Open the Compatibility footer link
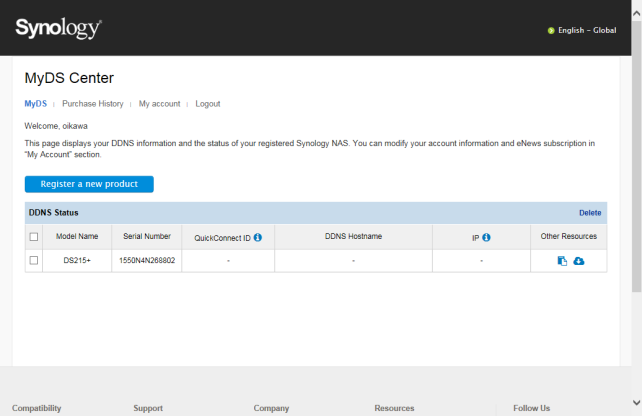The height and width of the screenshot is (416, 642). tap(36, 408)
